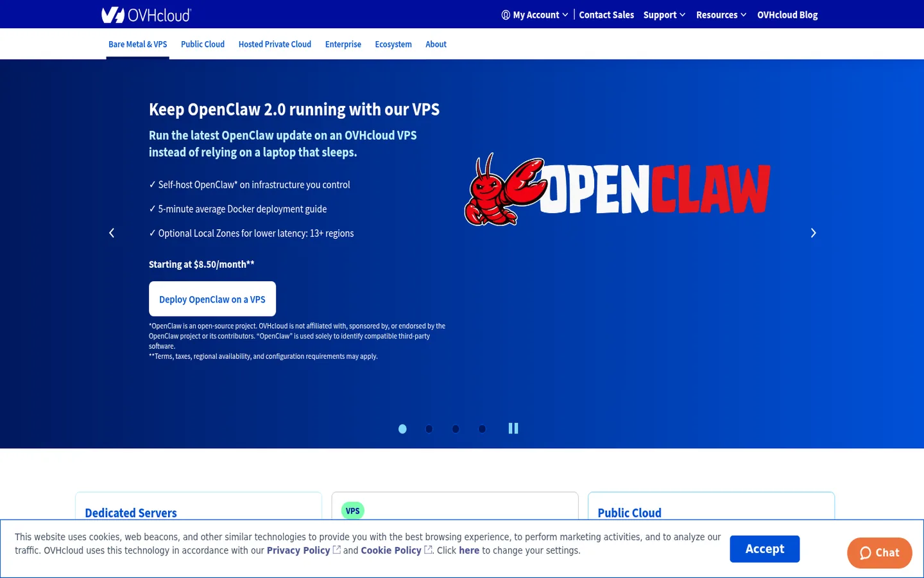The image size is (924, 578).
Task: Open the Public Cloud menu
Action: tap(203, 44)
